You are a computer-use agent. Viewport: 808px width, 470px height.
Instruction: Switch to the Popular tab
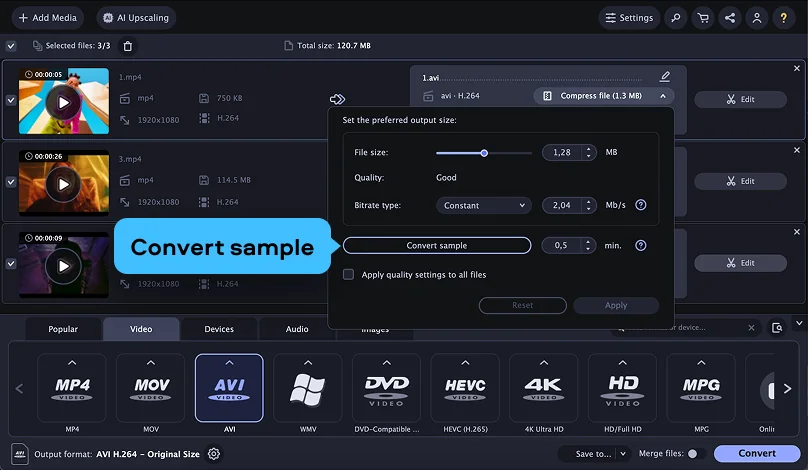click(63, 329)
